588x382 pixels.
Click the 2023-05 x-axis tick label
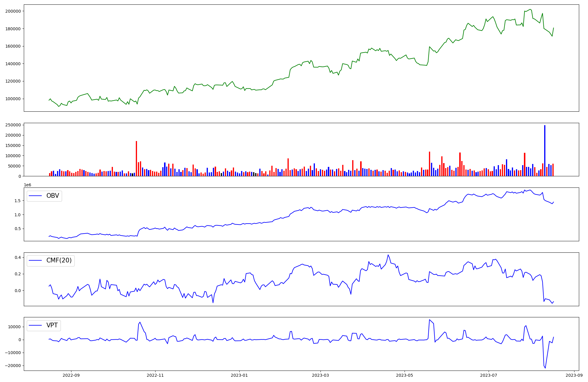tap(405, 375)
